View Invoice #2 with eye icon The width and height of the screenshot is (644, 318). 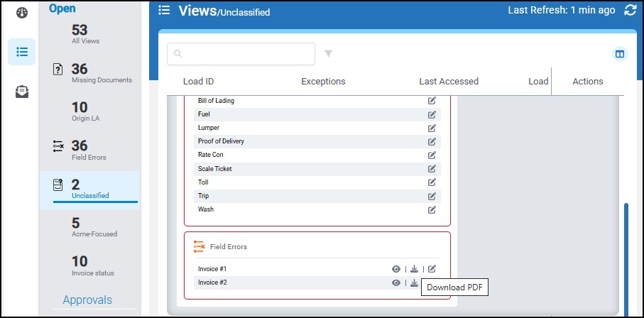pyautogui.click(x=396, y=283)
